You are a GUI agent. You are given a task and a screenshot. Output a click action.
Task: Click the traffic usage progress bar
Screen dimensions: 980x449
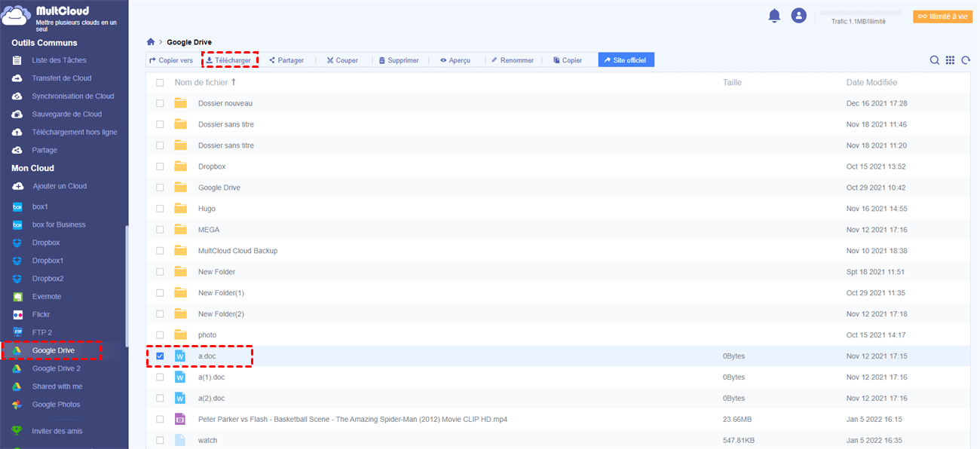pos(861,13)
